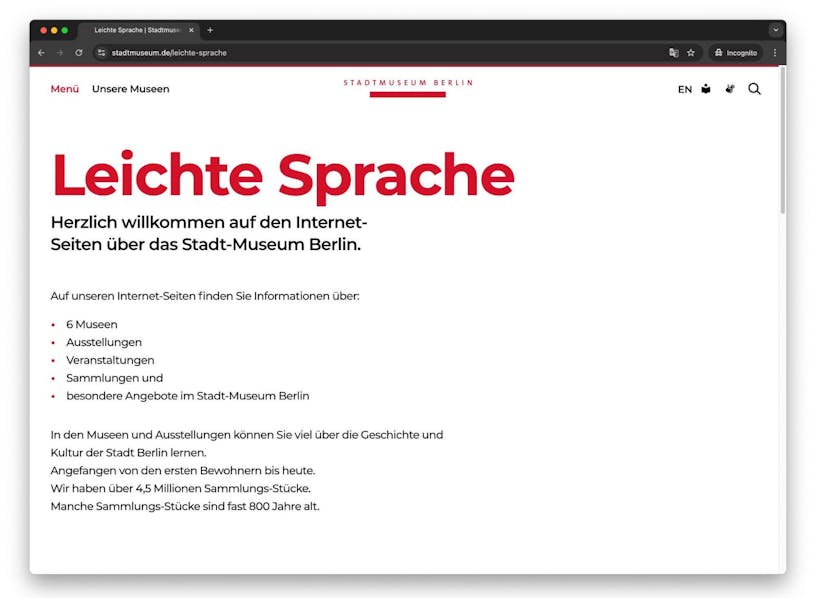The image size is (816, 598).
Task: Close the Leichte Sprache tab
Action: [x=191, y=30]
